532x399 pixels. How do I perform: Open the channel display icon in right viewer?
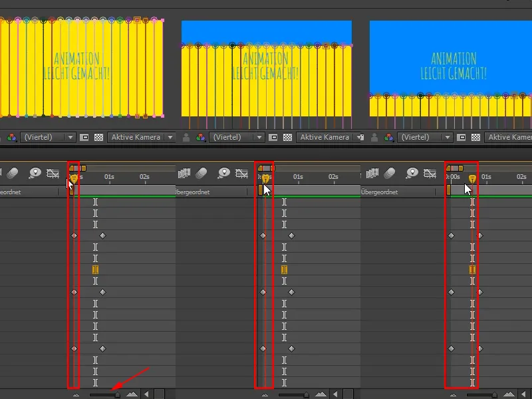[x=389, y=138]
